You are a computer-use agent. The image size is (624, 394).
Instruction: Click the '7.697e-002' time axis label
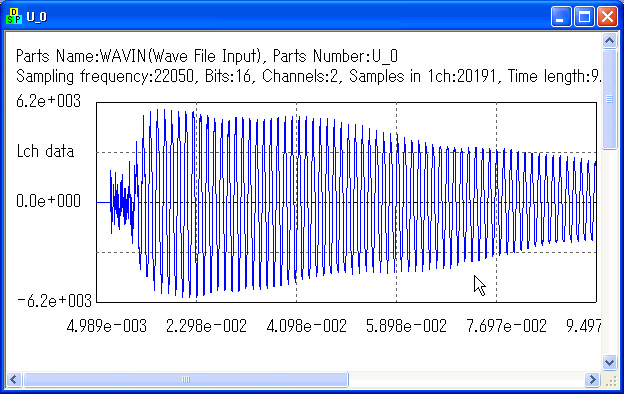506,326
